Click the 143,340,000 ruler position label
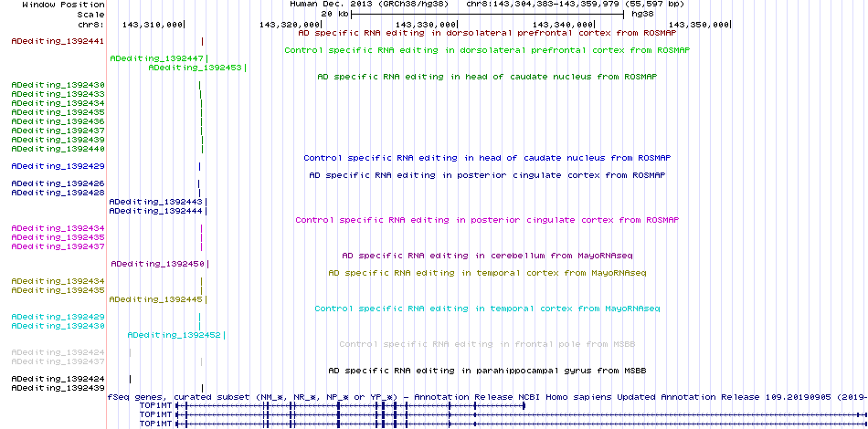 coord(563,25)
